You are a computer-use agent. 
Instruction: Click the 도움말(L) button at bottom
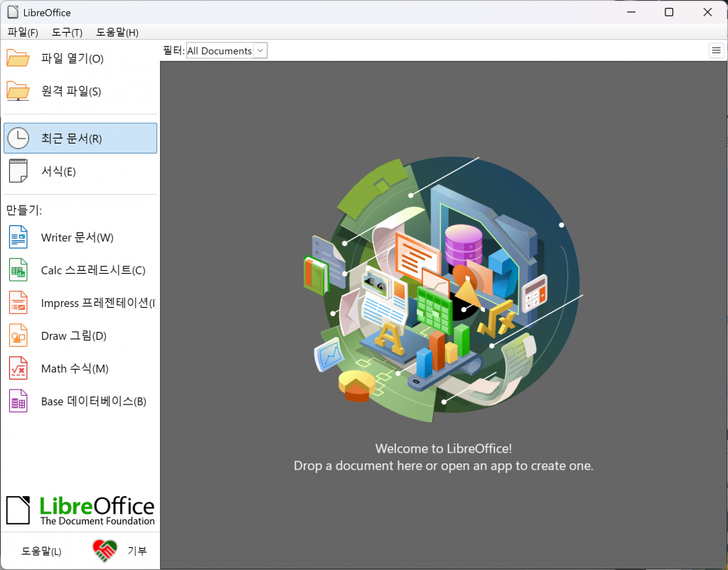[41, 551]
